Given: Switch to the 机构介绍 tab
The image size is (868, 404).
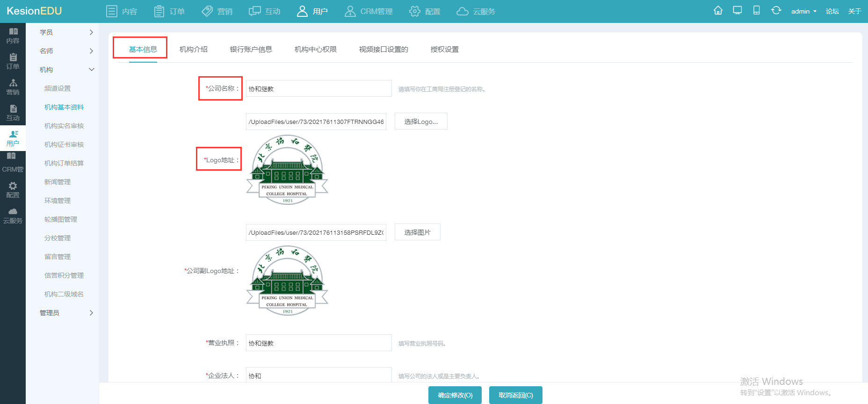Looking at the screenshot, I should pos(193,50).
